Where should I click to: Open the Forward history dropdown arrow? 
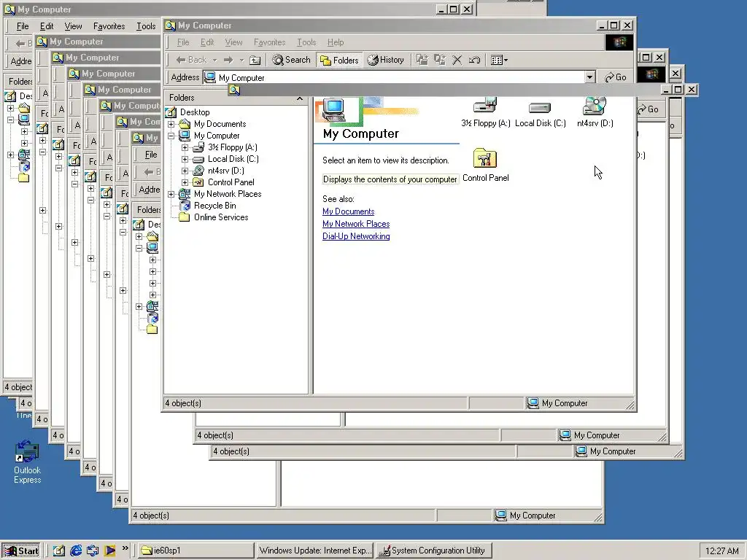point(241,60)
